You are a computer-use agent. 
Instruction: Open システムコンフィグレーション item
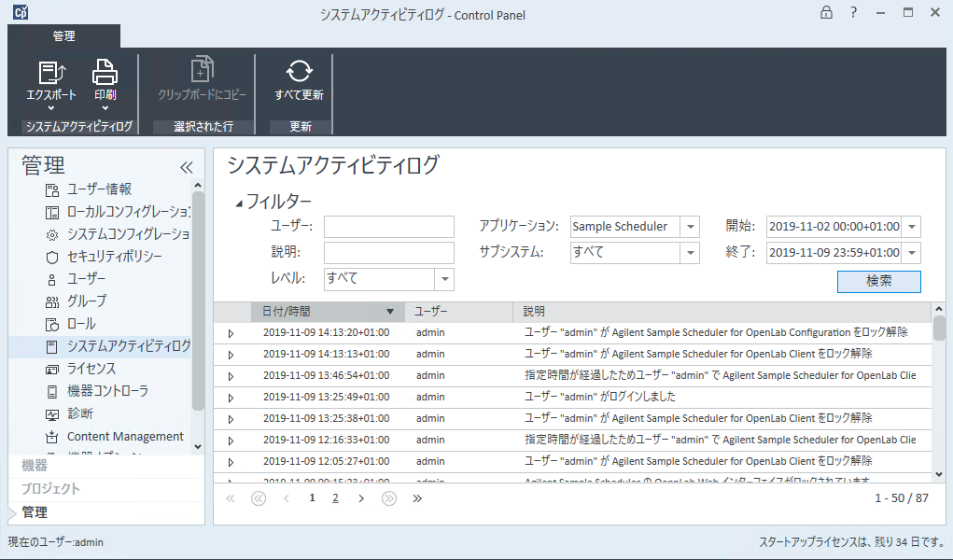coord(118,234)
